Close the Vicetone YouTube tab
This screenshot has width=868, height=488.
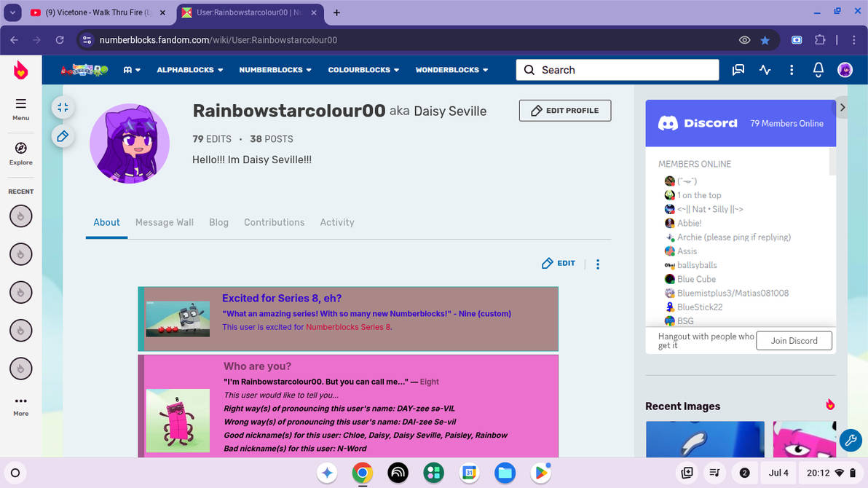163,12
